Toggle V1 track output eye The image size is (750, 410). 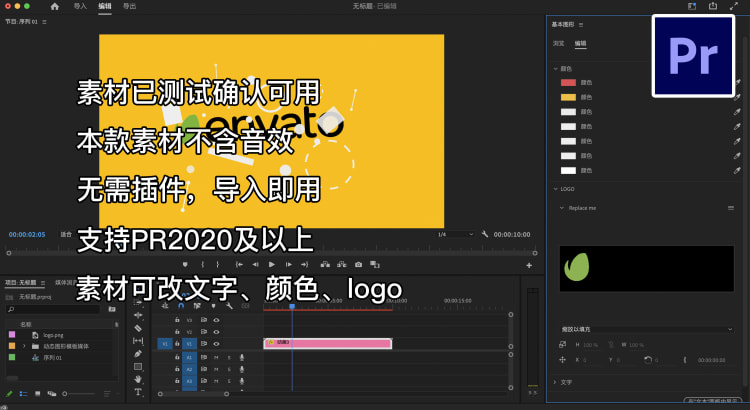pos(216,344)
